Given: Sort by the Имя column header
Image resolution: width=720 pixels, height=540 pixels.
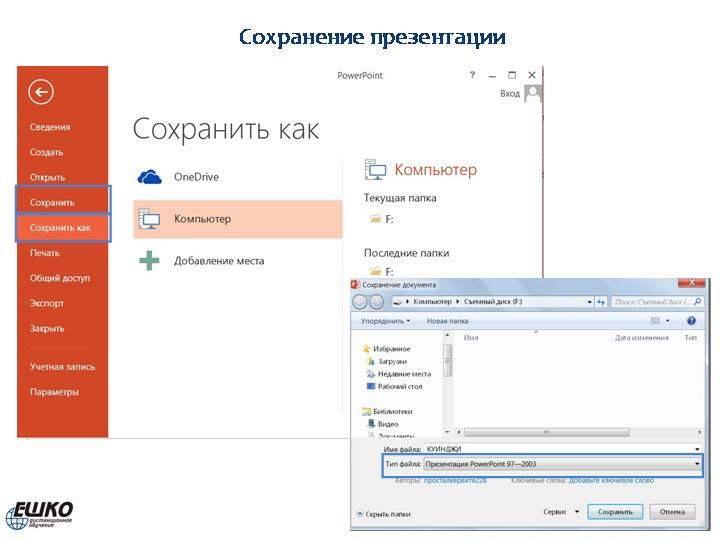Looking at the screenshot, I should pyautogui.click(x=471, y=338).
